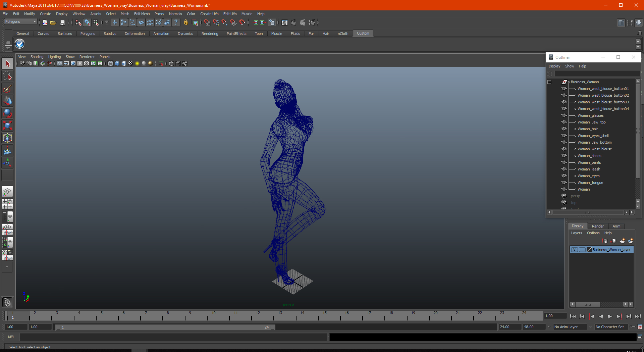Image resolution: width=644 pixels, height=352 pixels.
Task: Create new scene file
Action: (45, 22)
